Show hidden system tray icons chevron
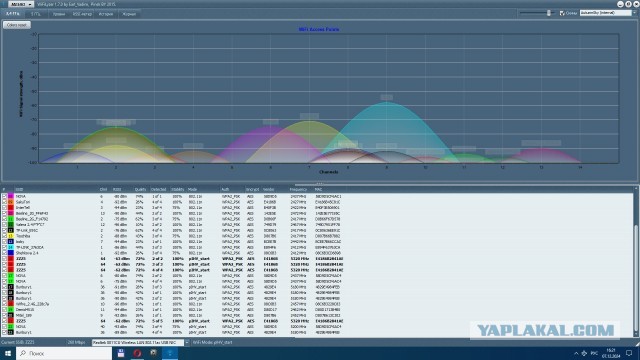Screen dimensions: 640x360 point(576,353)
